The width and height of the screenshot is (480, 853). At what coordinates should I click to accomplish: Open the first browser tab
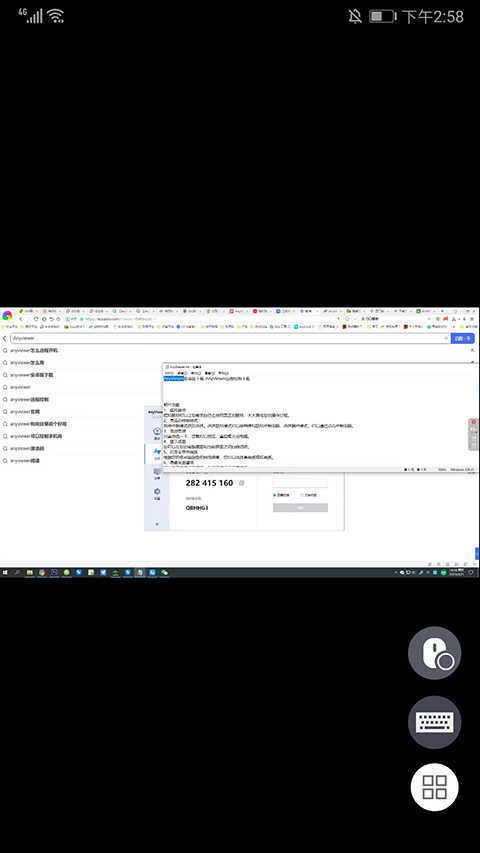tap(29, 311)
